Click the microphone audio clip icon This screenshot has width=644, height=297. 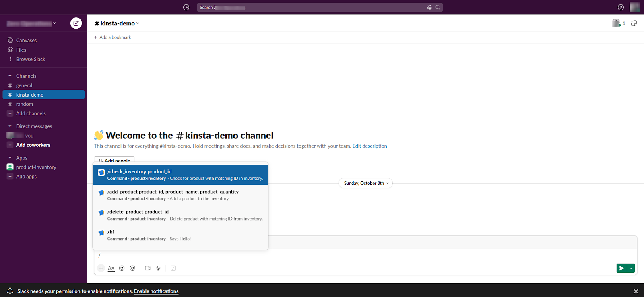159,268
